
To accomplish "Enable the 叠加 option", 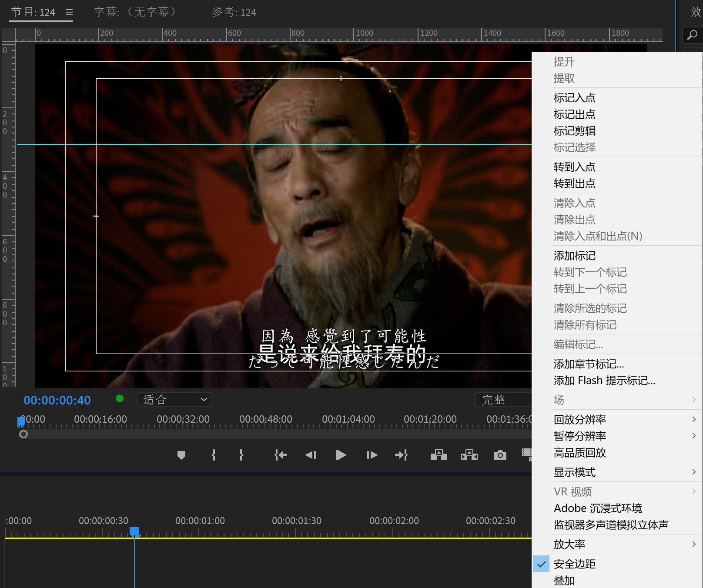I will 617,581.
